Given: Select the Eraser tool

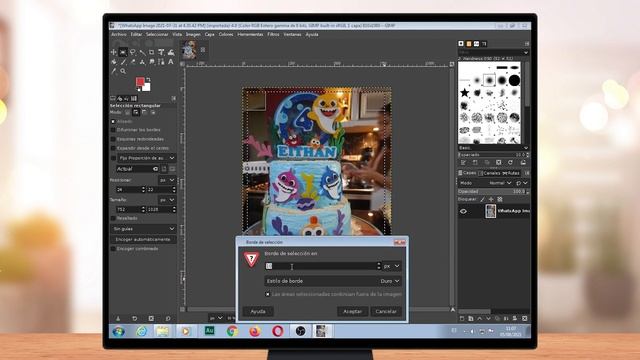Looking at the screenshot, I should tap(133, 62).
